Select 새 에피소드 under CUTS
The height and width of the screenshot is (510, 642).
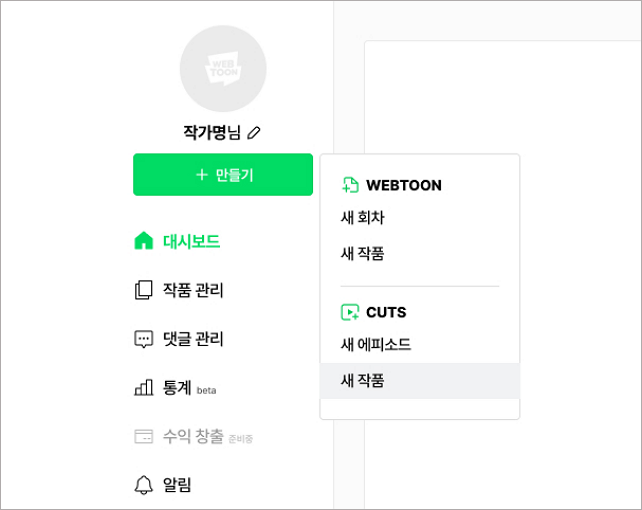coord(376,345)
